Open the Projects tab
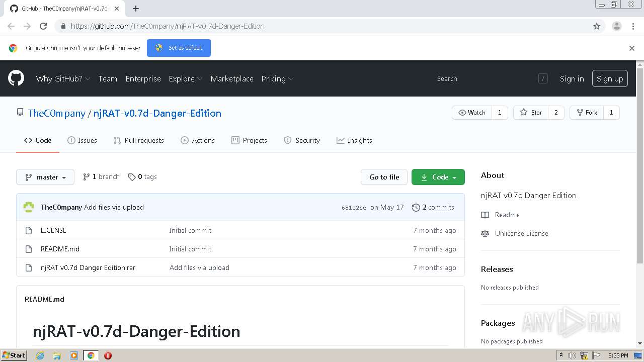The image size is (644, 362). 249,140
